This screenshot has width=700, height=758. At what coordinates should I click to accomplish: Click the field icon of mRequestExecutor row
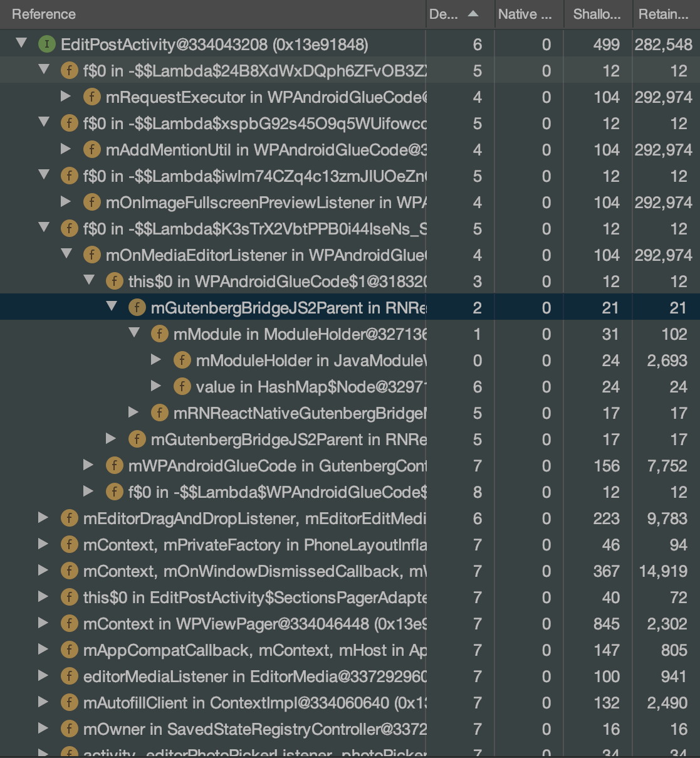point(91,97)
